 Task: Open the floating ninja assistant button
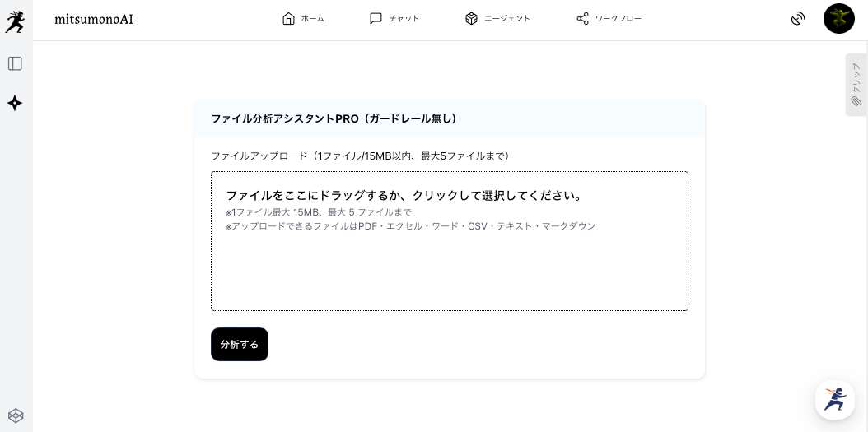pyautogui.click(x=834, y=400)
